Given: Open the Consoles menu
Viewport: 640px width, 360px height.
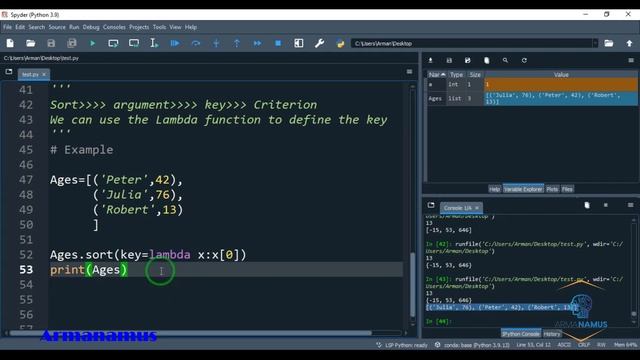Looking at the screenshot, I should point(114,27).
